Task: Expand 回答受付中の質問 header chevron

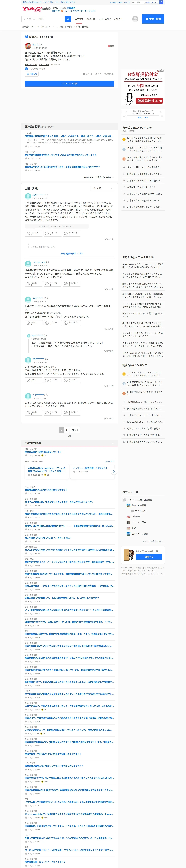Action: (x=113, y=443)
